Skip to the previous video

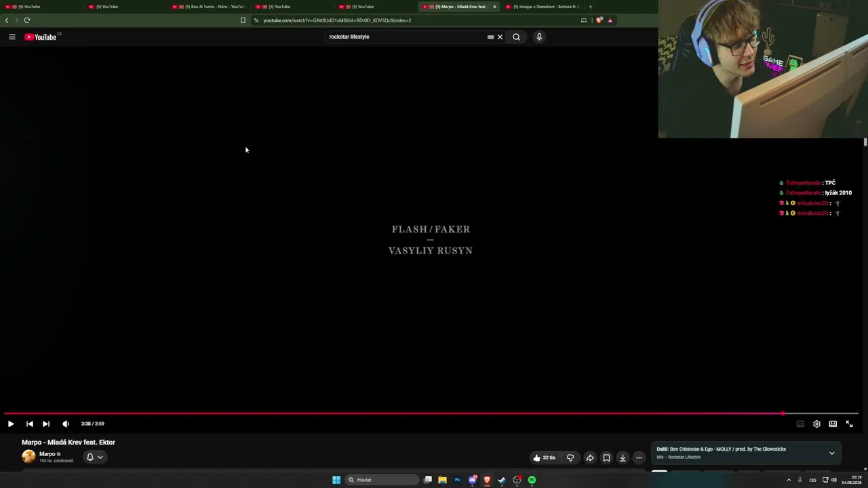[x=29, y=424]
